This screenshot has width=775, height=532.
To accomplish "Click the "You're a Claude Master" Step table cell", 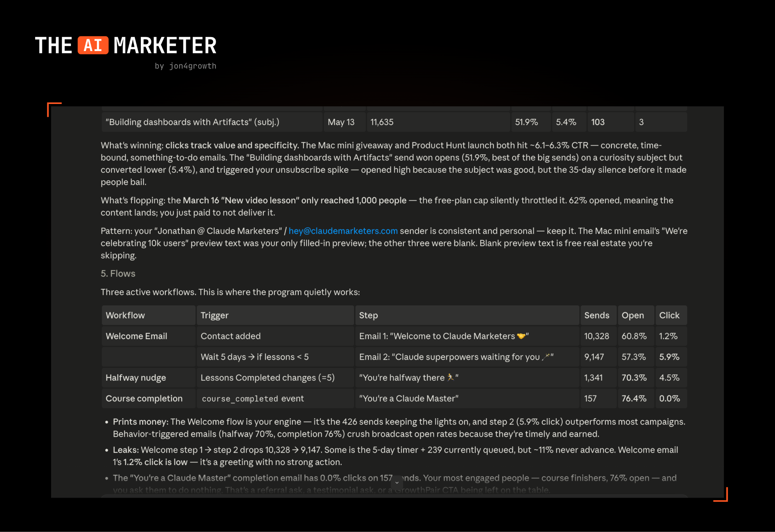I will [467, 399].
